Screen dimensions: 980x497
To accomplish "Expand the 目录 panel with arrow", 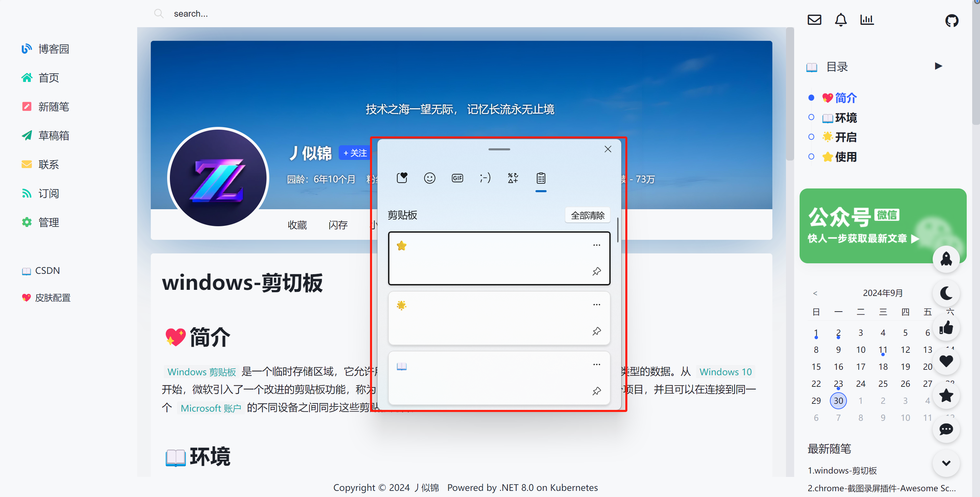I will 938,66.
